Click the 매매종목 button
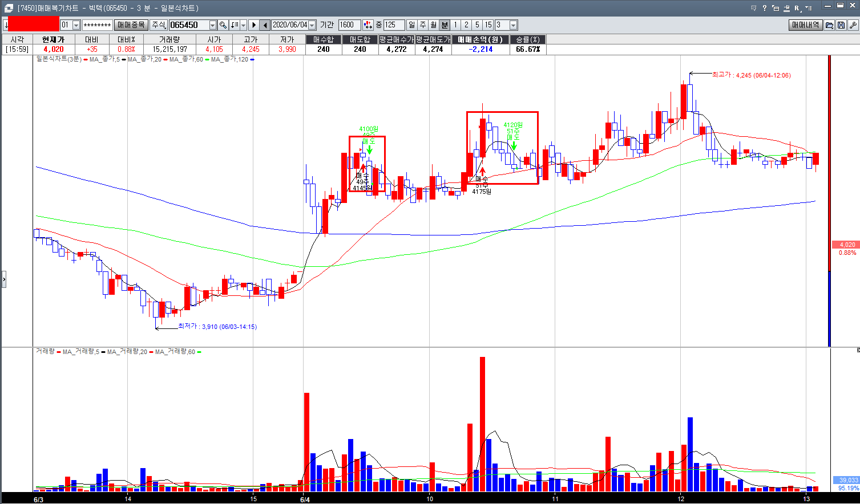This screenshot has height=504, width=860. [x=131, y=25]
